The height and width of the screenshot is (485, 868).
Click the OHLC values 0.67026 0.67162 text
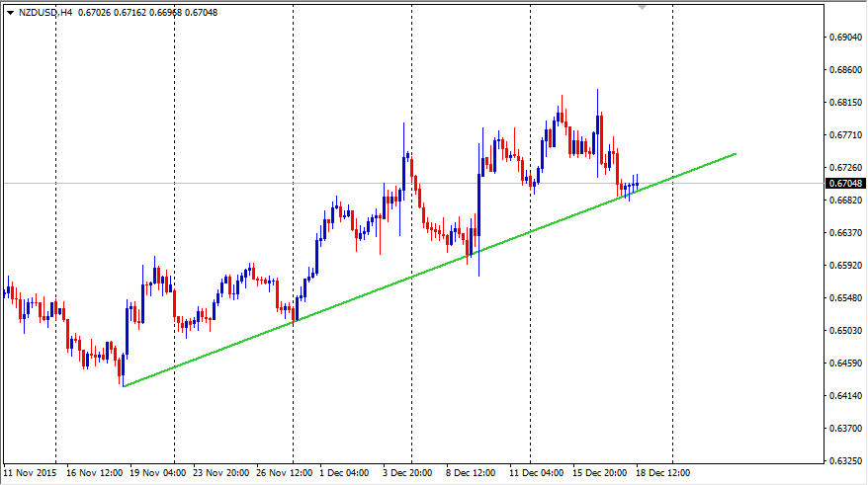pyautogui.click(x=113, y=12)
